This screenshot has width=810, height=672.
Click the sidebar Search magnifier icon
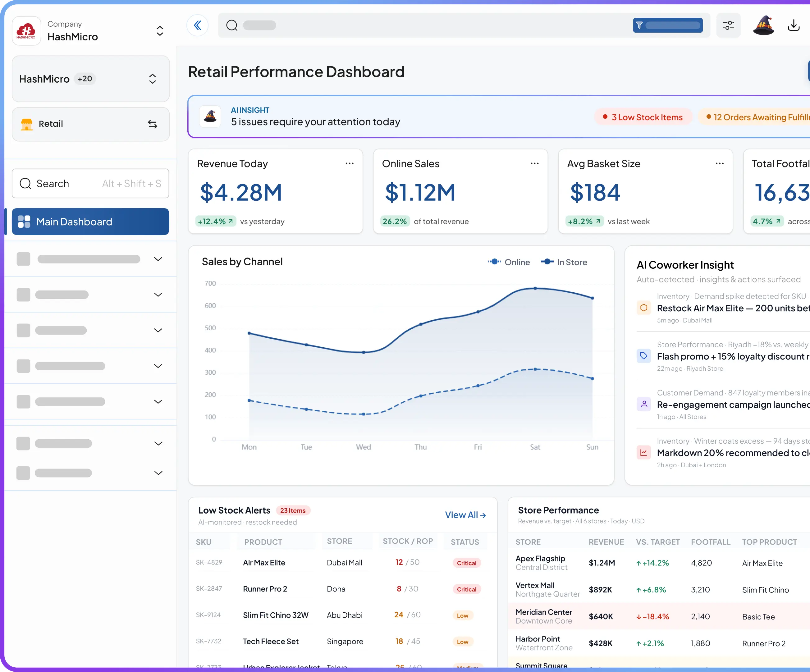pos(25,184)
